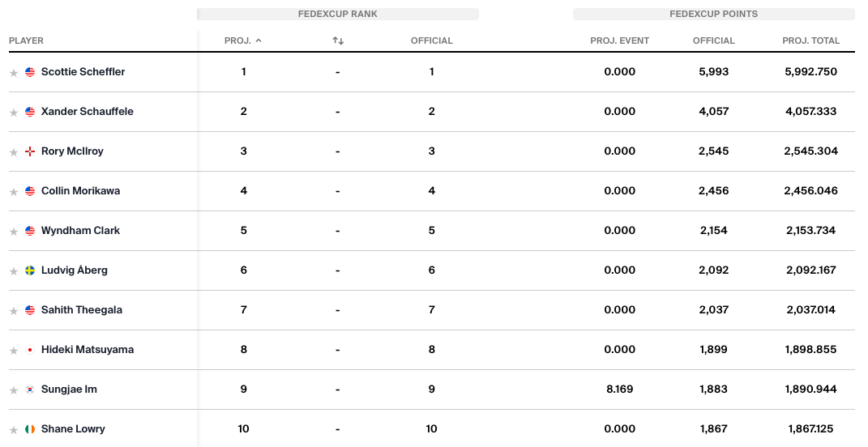Click the flag icon next to Rory McIlroy

pyautogui.click(x=30, y=151)
